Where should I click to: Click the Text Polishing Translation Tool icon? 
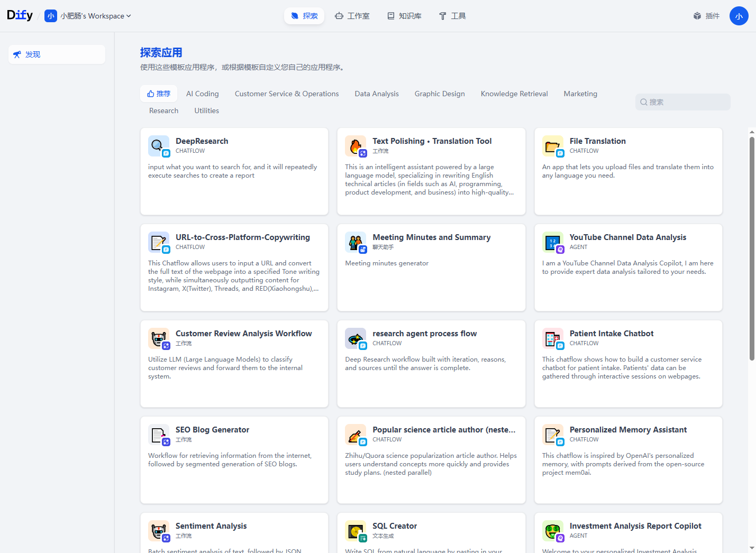tap(356, 146)
